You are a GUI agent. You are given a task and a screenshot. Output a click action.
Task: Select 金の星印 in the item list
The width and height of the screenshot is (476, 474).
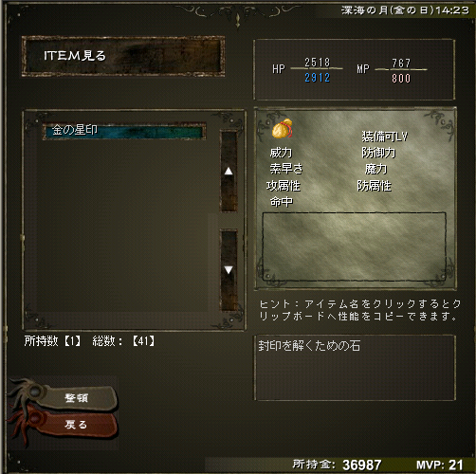click(x=124, y=131)
